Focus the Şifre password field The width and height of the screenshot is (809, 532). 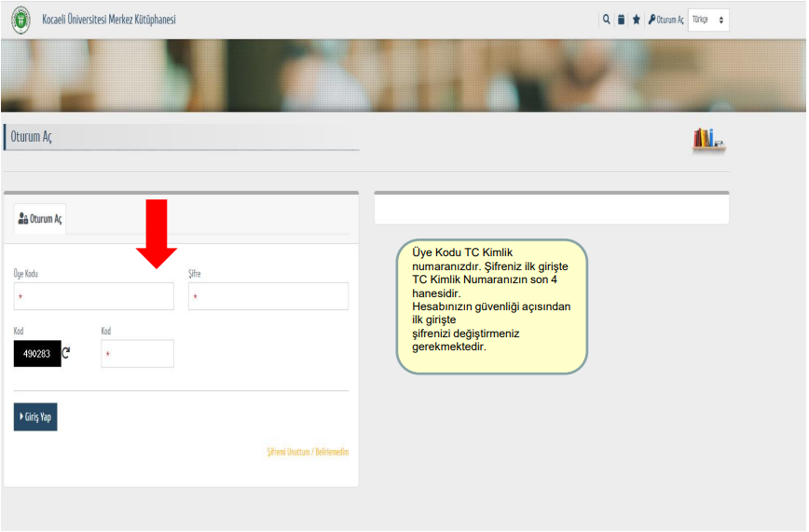tap(268, 296)
